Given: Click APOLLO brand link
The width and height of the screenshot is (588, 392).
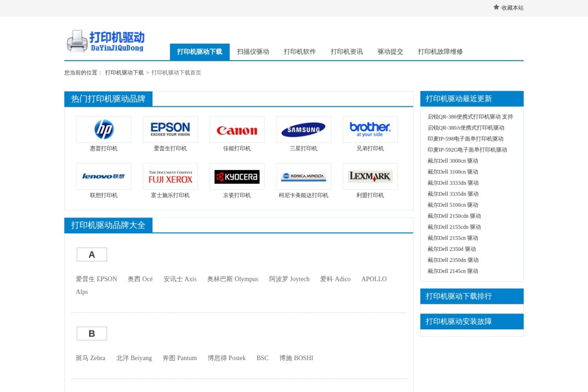Looking at the screenshot, I should pos(374,279).
